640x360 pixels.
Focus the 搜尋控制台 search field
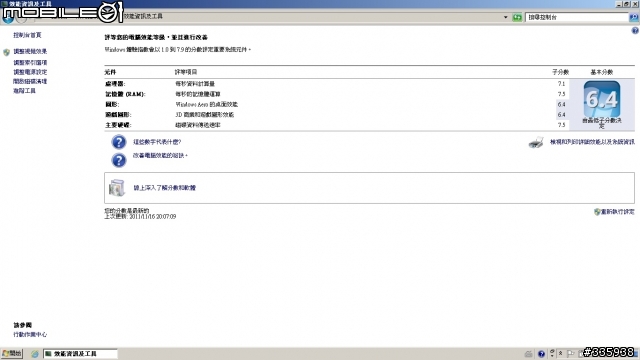(577, 17)
